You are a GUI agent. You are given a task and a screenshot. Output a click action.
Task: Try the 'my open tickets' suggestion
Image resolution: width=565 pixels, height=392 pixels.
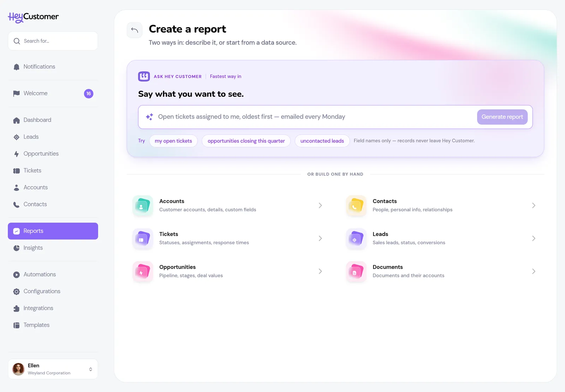click(173, 141)
